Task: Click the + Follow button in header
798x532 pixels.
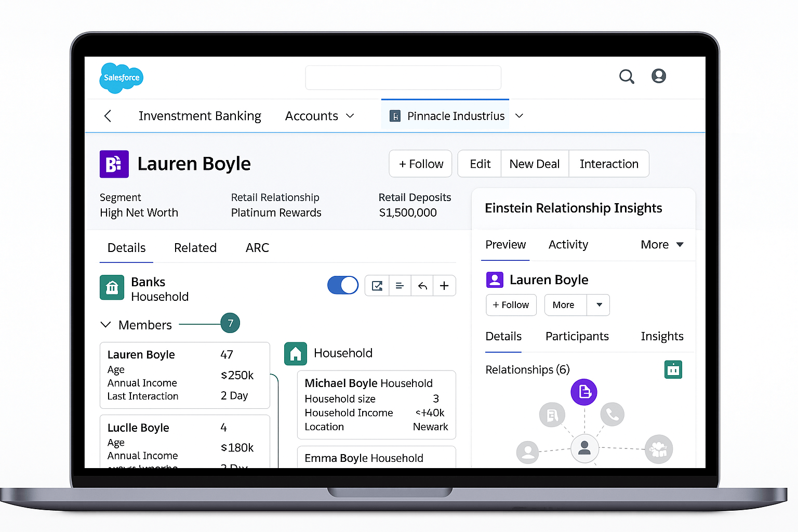Action: click(420, 164)
